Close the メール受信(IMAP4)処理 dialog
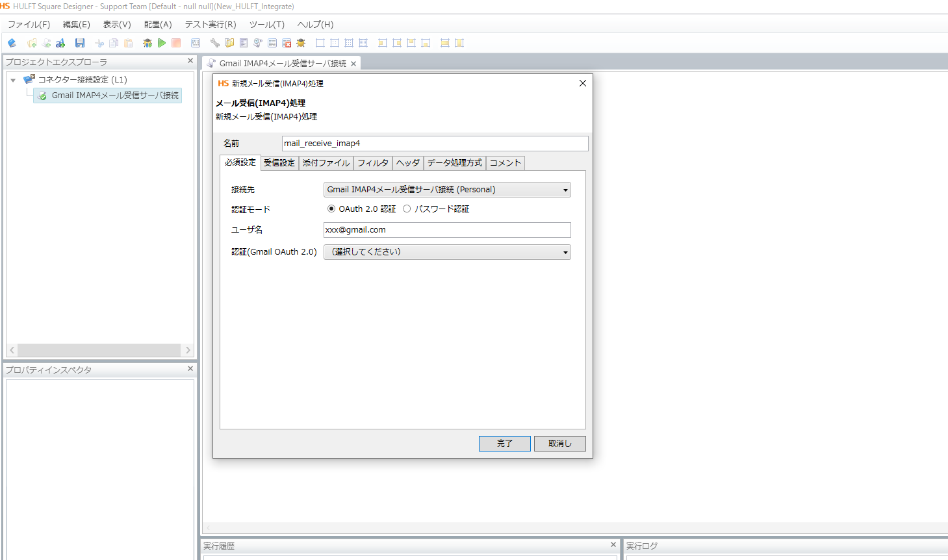This screenshot has width=948, height=560. point(583,83)
